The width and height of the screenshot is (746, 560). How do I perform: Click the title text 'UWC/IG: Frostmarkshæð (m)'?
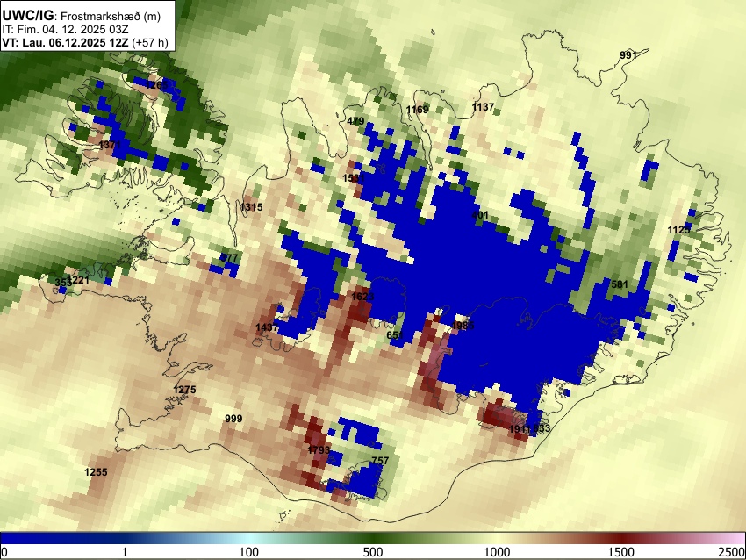click(82, 16)
